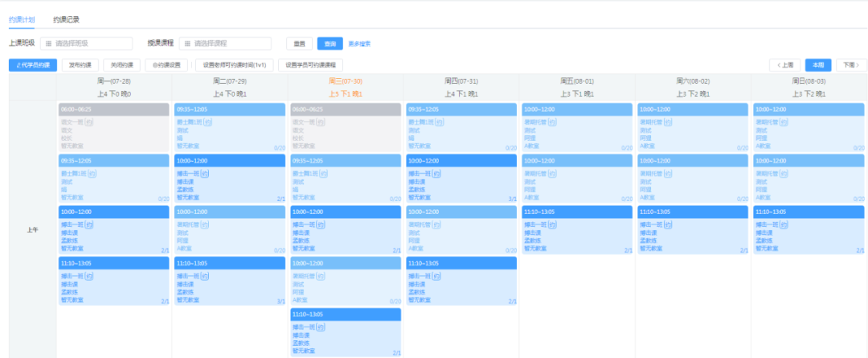This screenshot has height=358, width=868.
Task: Click 约 badge in Monday 10:00 搏击一班 card
Action: click(88, 225)
